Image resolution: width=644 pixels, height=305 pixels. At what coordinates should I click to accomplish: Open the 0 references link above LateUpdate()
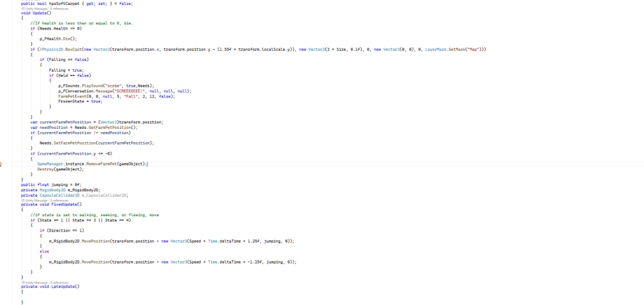[59, 282]
